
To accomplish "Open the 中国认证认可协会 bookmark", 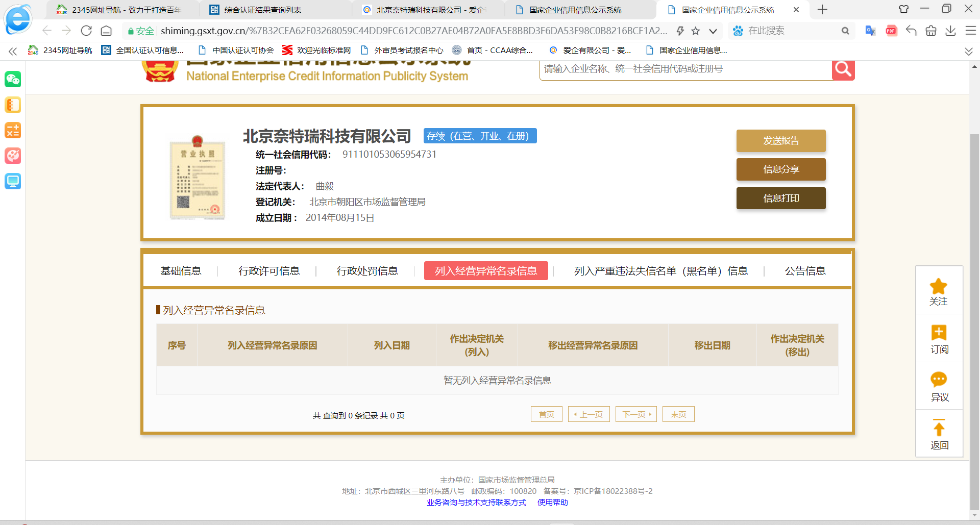I will [236, 50].
